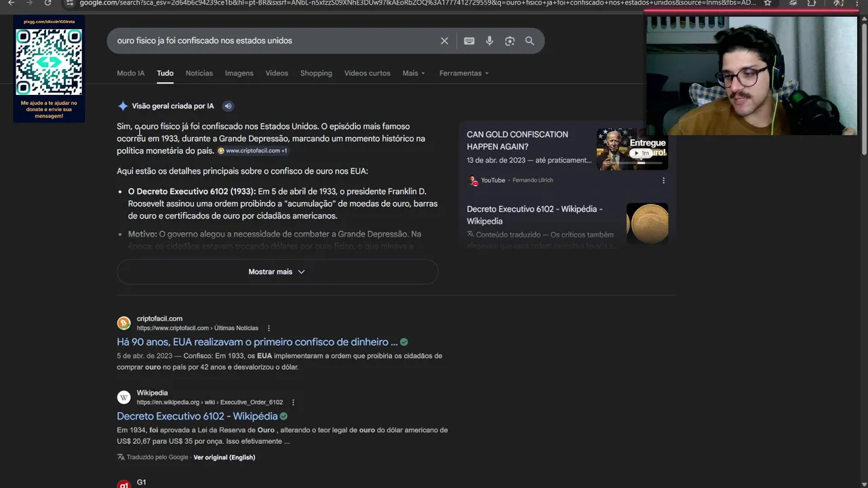Switch to the Notícias tab

(199, 73)
